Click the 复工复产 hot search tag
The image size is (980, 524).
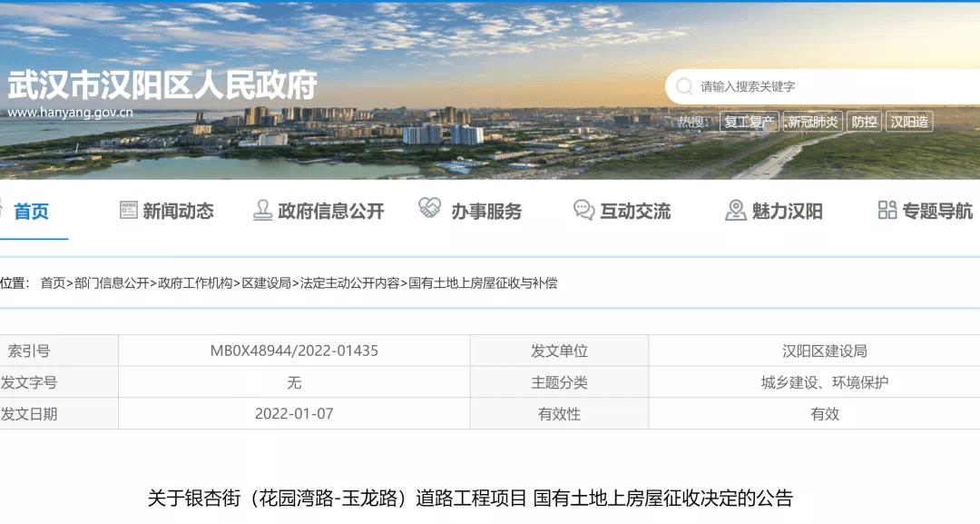(749, 122)
